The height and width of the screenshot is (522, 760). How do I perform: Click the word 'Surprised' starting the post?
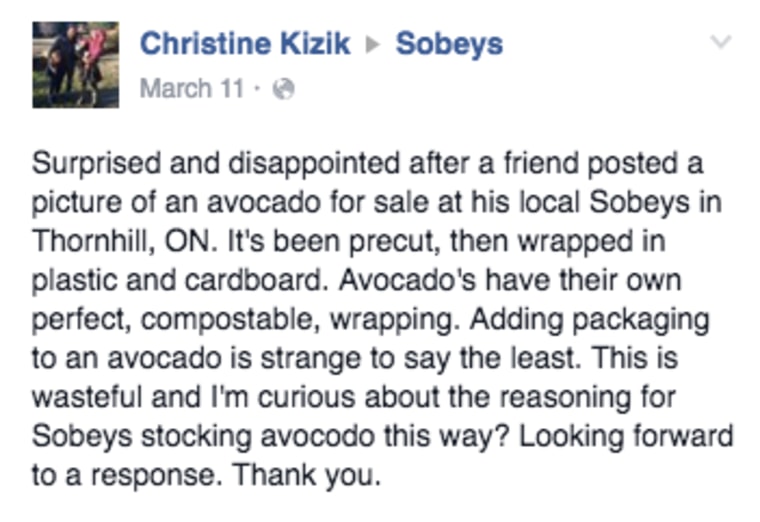pyautogui.click(x=96, y=165)
